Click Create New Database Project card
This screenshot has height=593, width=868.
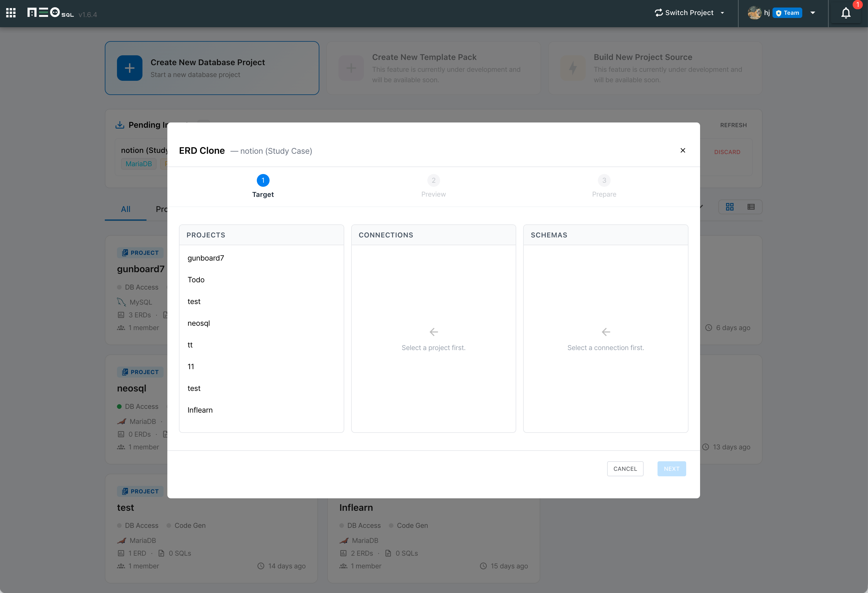(212, 68)
